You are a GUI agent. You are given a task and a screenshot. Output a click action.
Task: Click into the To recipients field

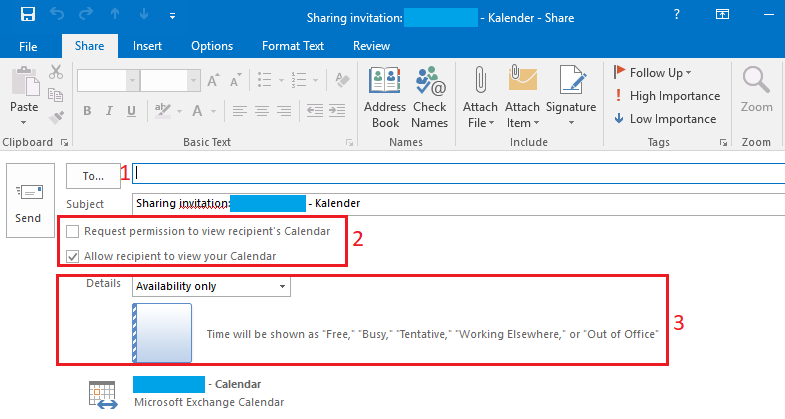click(x=459, y=173)
